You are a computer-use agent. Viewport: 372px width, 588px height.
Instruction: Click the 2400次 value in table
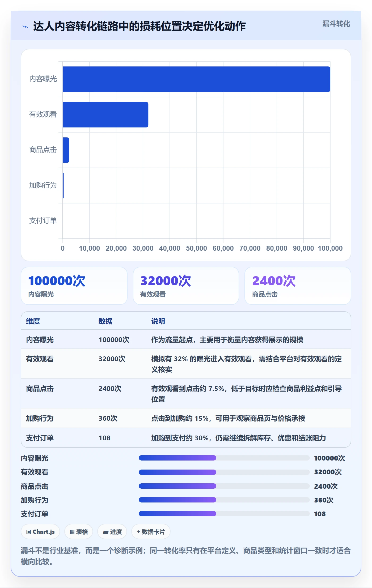point(110,389)
